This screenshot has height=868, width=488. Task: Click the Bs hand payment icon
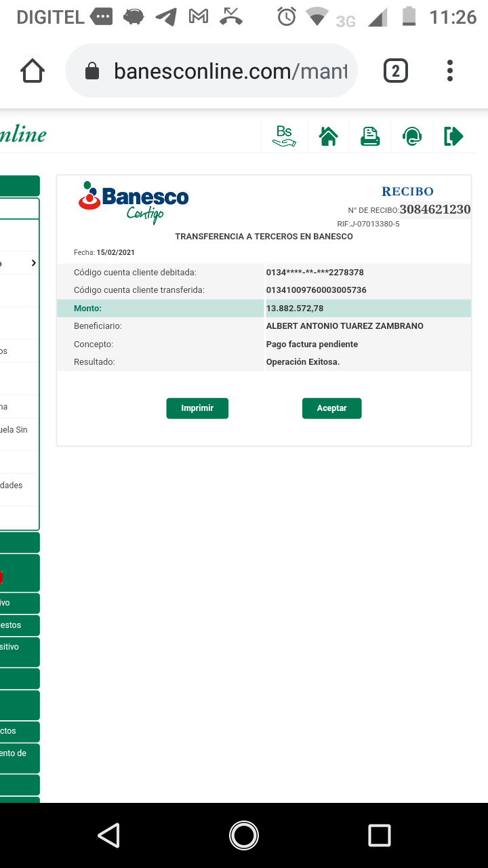pyautogui.click(x=284, y=136)
